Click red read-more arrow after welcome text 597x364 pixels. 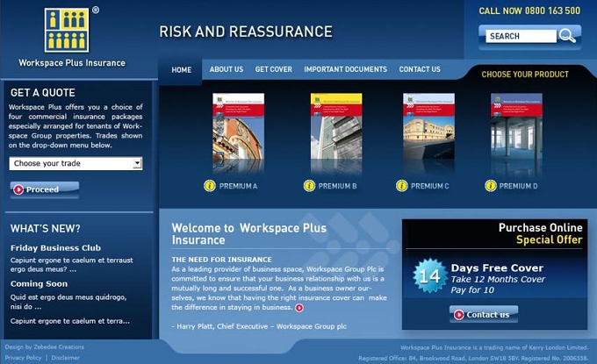pyautogui.click(x=299, y=308)
